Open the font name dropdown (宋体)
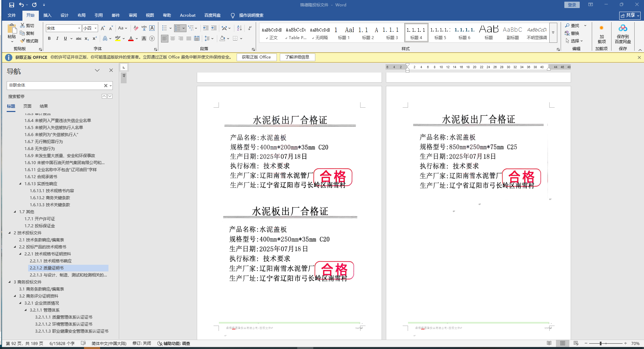The height and width of the screenshot is (349, 644). (79, 28)
